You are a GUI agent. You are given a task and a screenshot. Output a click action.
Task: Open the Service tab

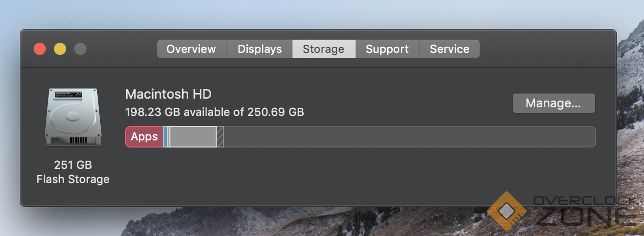pos(449,49)
